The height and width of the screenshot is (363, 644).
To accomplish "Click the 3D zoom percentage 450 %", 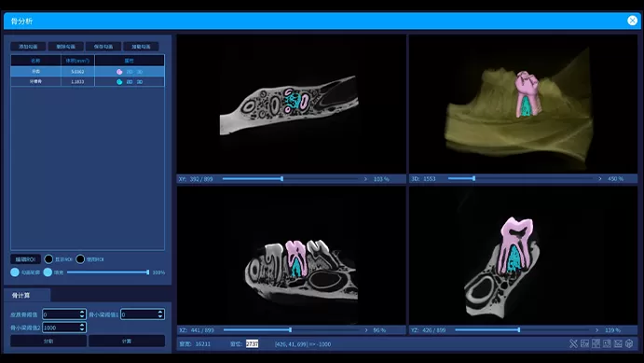I will click(x=616, y=178).
